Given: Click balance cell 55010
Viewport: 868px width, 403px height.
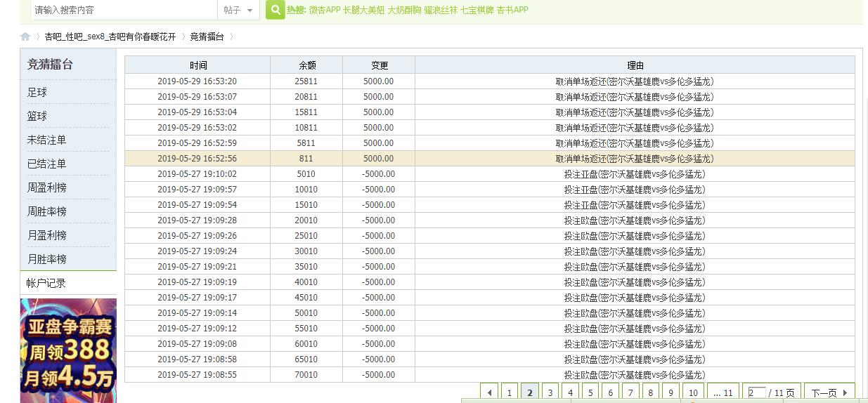Looking at the screenshot, I should click(306, 329).
